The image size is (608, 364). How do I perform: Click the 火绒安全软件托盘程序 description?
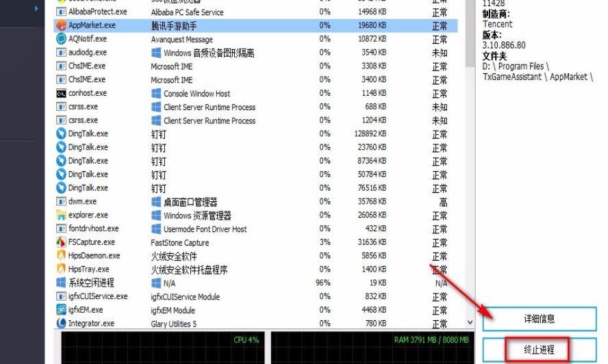189,270
